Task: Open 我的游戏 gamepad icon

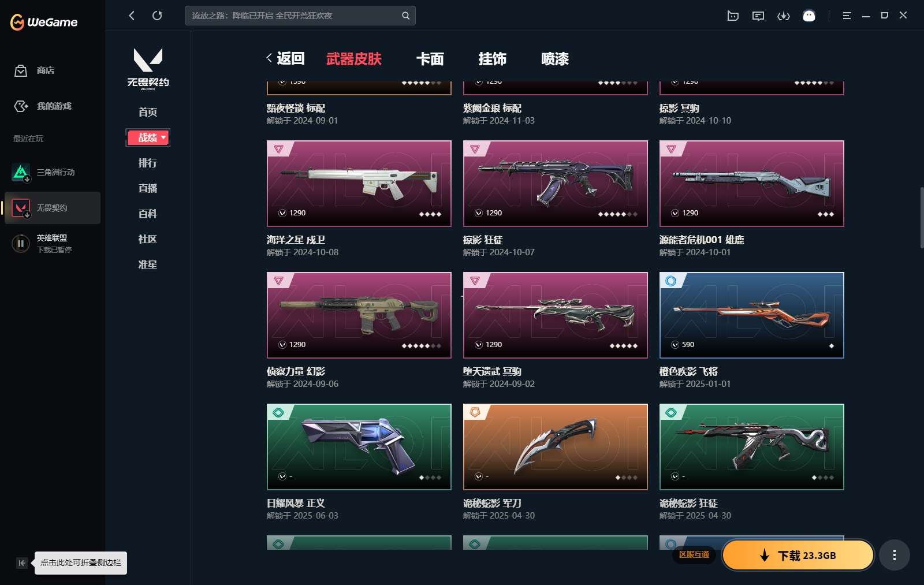Action: pos(21,106)
